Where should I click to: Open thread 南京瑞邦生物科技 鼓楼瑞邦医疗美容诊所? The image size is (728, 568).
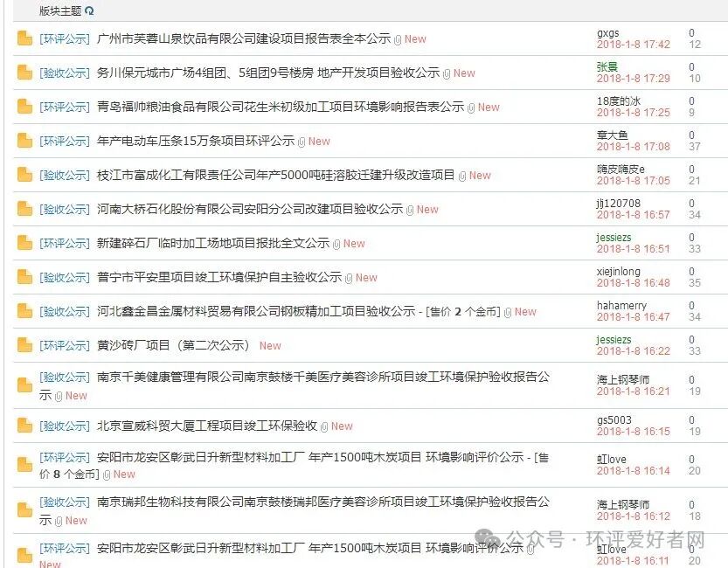323,502
